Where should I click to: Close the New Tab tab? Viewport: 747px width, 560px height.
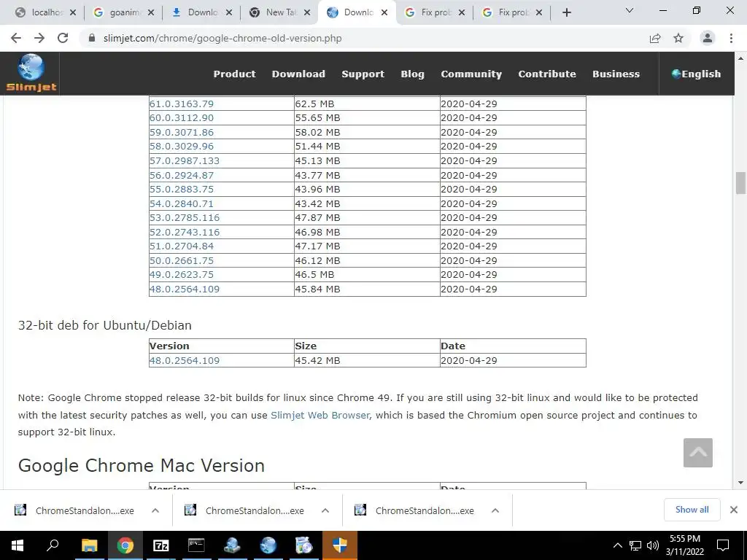[x=307, y=13]
